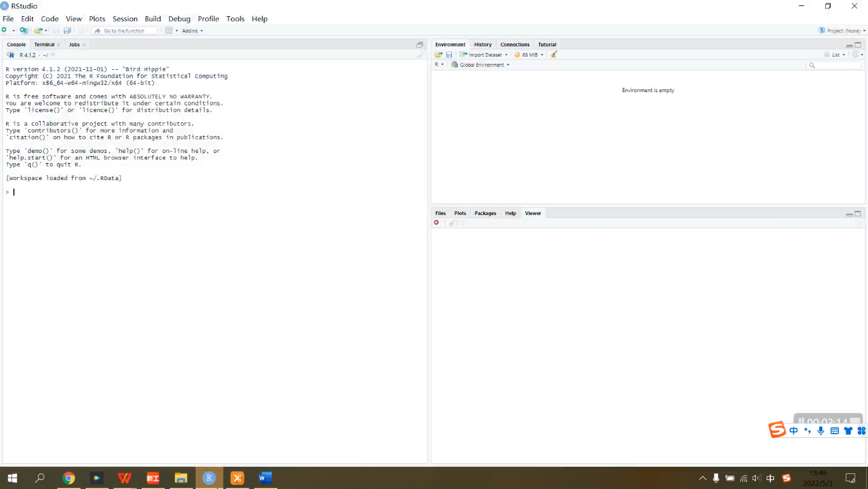
Task: Open the R language dropdown
Action: (439, 64)
